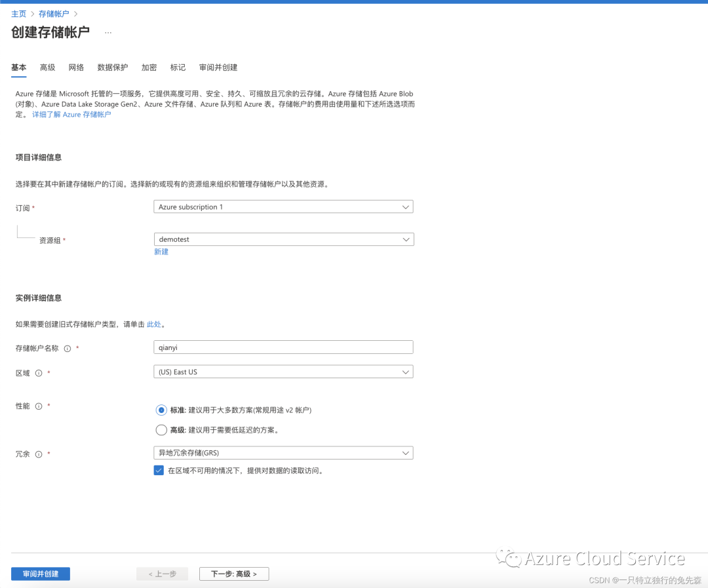Click the info icon next to 性能
This screenshot has height=588, width=708.
coord(39,406)
